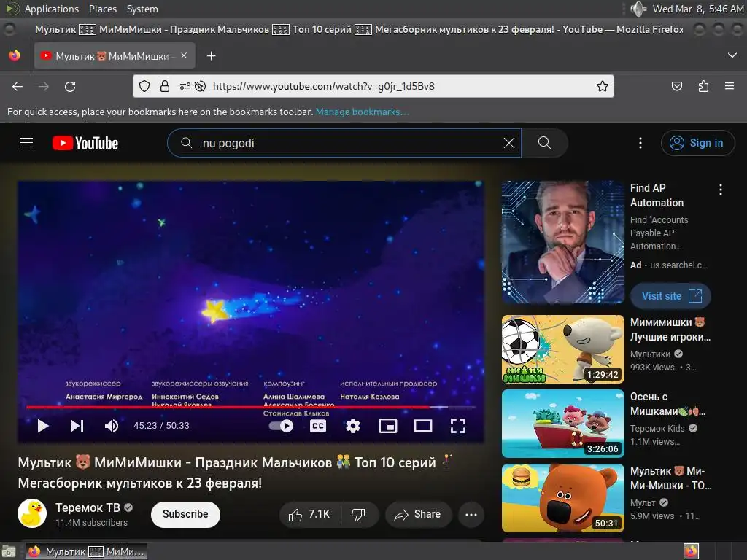Open YouTube guide hamburger menu

26,143
